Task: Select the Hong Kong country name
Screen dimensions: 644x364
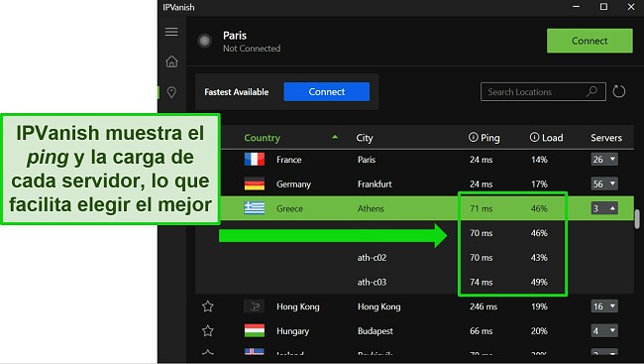Action: pos(298,306)
